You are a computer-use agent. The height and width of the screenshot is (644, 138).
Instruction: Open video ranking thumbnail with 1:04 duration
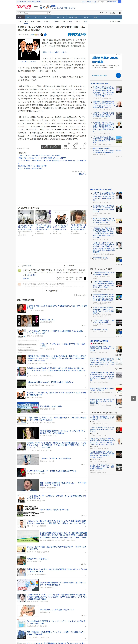[119, 275]
